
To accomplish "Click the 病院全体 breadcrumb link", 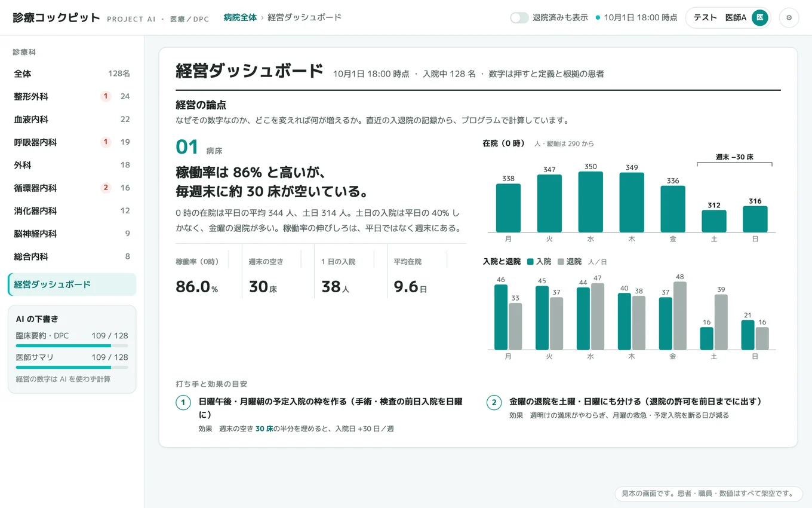I will (240, 17).
